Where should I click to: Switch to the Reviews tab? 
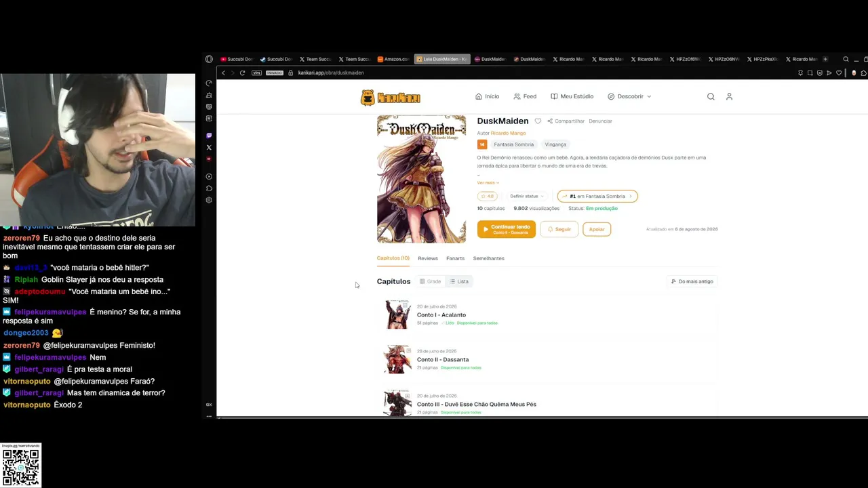(428, 258)
